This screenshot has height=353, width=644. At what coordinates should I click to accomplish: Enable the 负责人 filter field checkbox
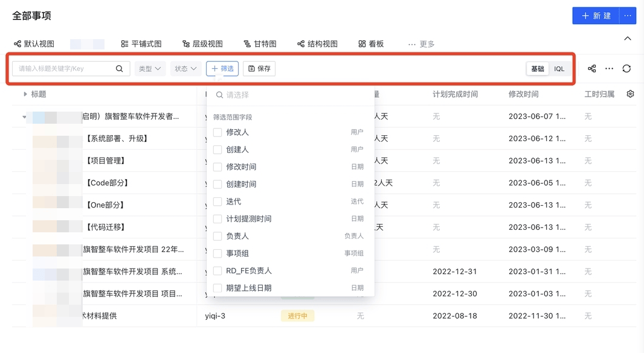217,236
